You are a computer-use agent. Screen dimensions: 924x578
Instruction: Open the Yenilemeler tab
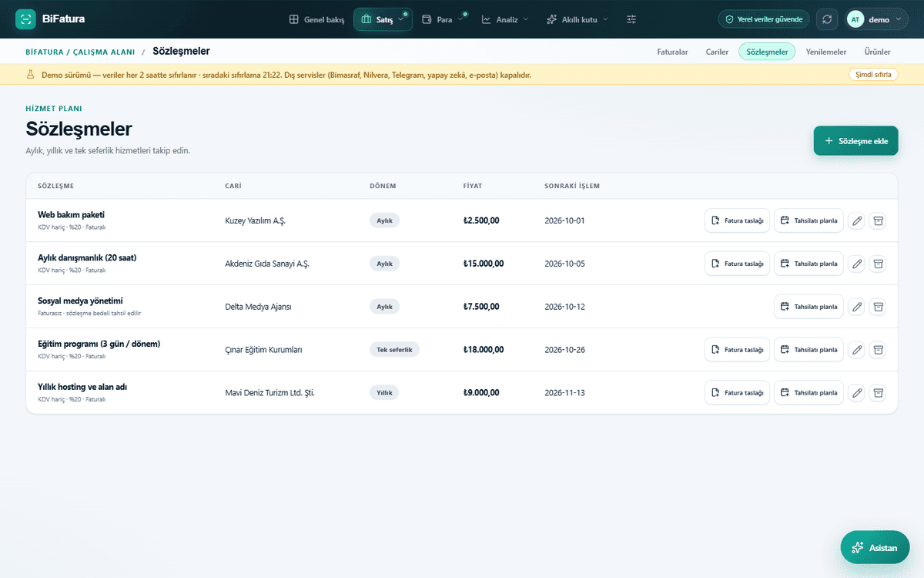click(825, 52)
